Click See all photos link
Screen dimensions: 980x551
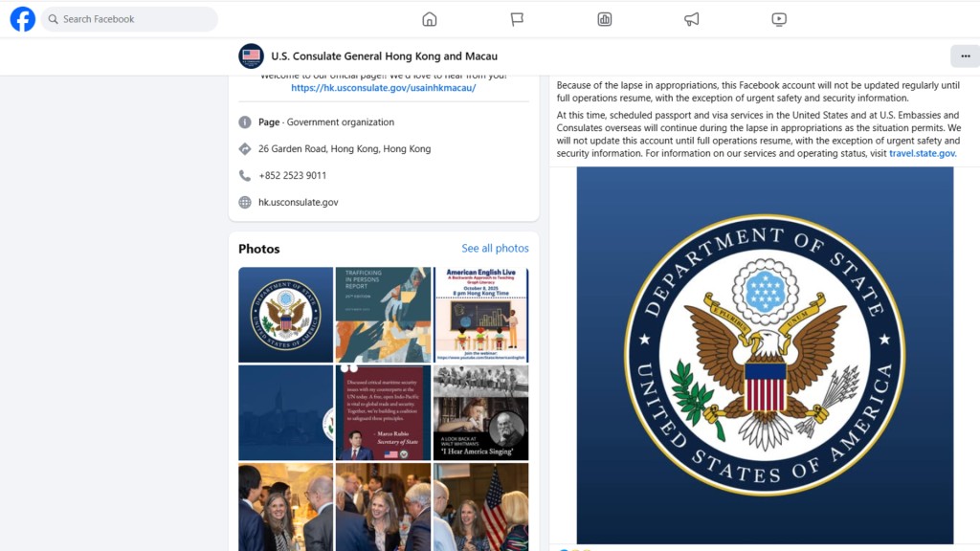pos(495,249)
